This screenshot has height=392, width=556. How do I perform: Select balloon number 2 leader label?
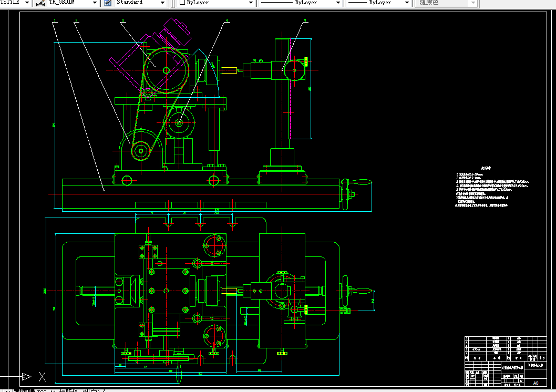76,20
